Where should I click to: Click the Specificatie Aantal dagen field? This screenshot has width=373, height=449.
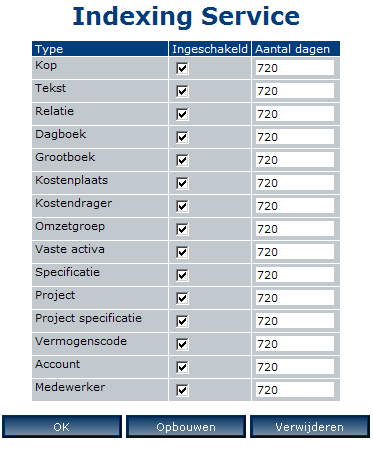[295, 275]
